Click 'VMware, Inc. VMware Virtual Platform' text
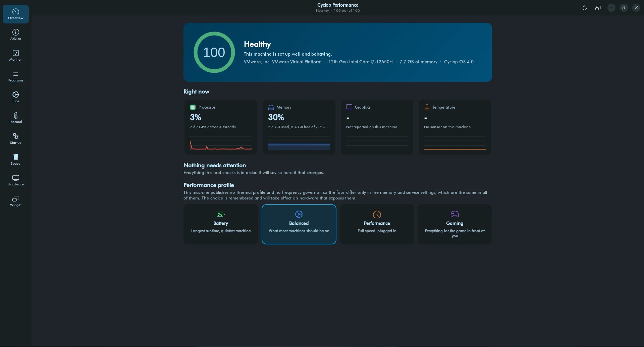644x347 pixels. tap(282, 62)
